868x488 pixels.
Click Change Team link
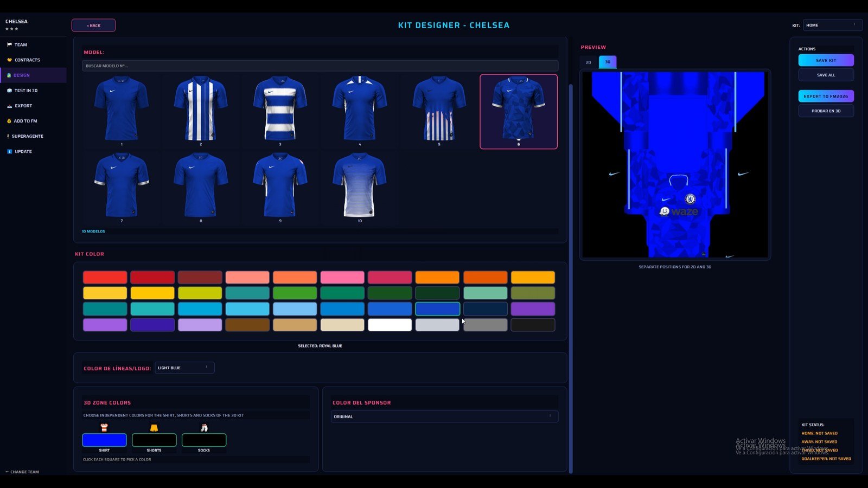click(22, 472)
